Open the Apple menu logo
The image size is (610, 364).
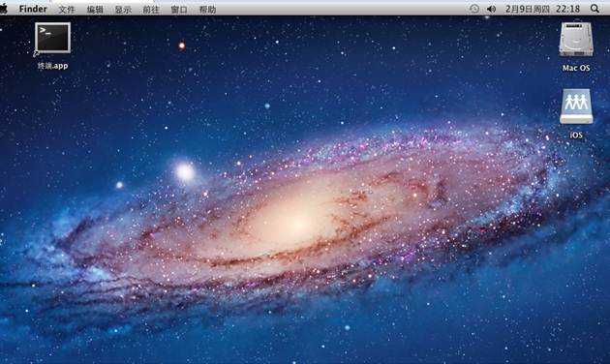[x=4, y=9]
